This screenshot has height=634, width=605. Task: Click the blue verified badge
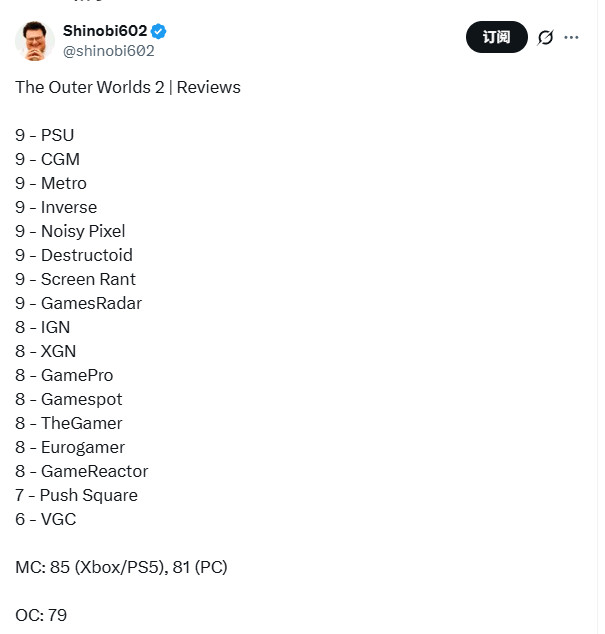(159, 32)
